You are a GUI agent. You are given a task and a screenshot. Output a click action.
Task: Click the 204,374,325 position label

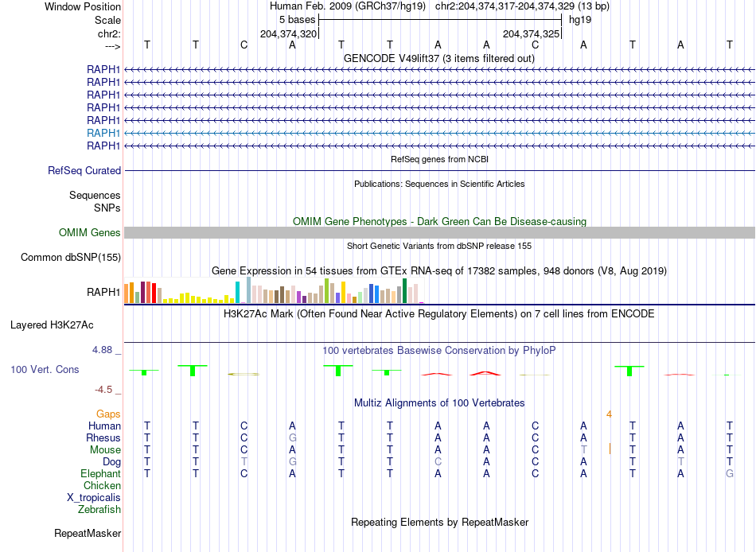532,34
